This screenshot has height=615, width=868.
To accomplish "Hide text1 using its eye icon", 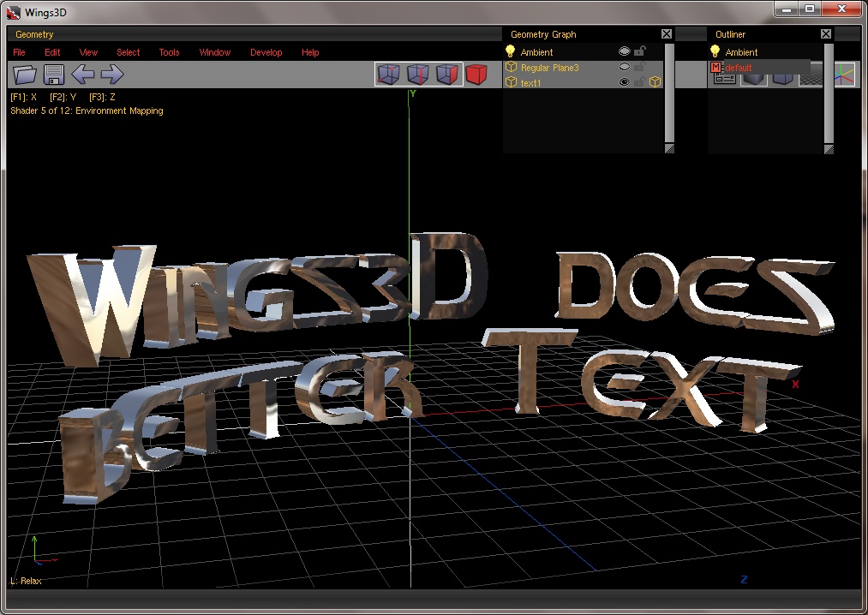I will click(625, 82).
